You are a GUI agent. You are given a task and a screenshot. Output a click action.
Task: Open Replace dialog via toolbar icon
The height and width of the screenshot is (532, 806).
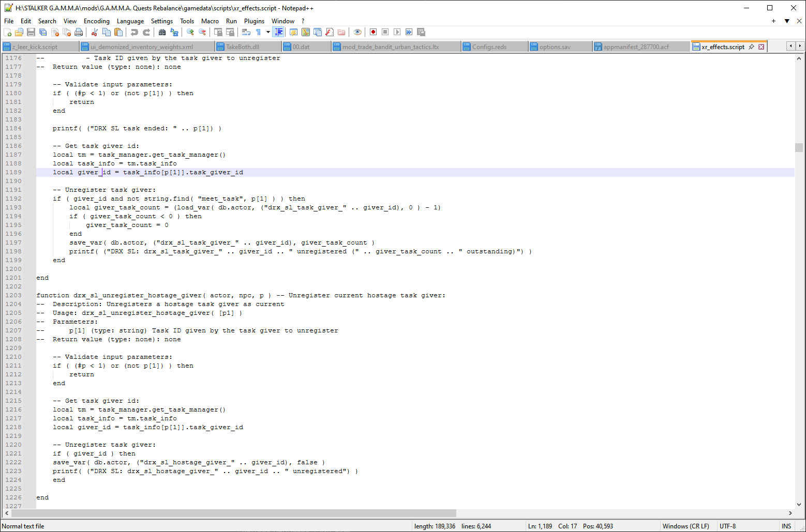pos(174,32)
